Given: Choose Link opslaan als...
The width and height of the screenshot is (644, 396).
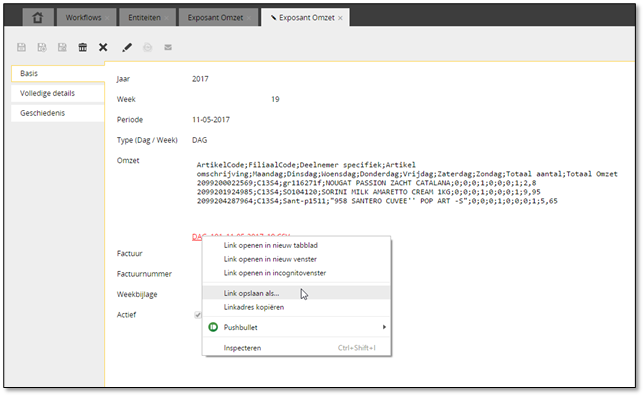Looking at the screenshot, I should pyautogui.click(x=296, y=293).
